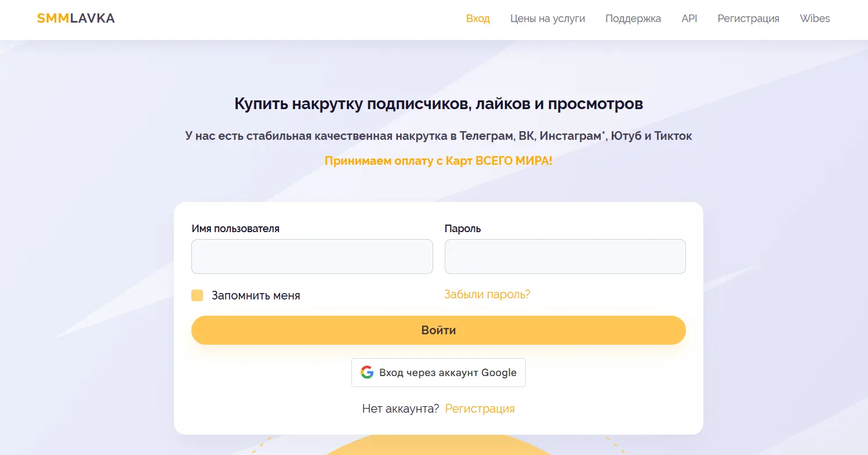Image resolution: width=868 pixels, height=455 pixels.
Task: Open the Вход navigation item
Action: click(478, 19)
